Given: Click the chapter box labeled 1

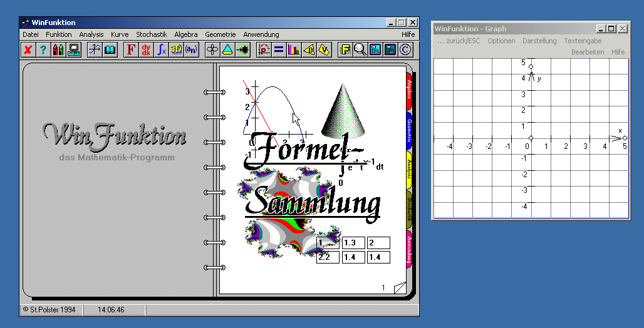Looking at the screenshot, I should pyautogui.click(x=328, y=243).
